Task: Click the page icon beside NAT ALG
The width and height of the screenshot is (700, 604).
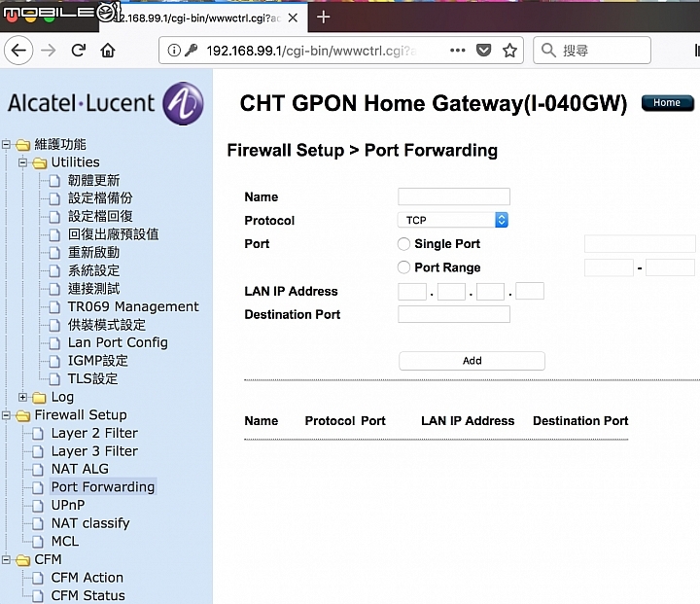Action: pos(38,469)
